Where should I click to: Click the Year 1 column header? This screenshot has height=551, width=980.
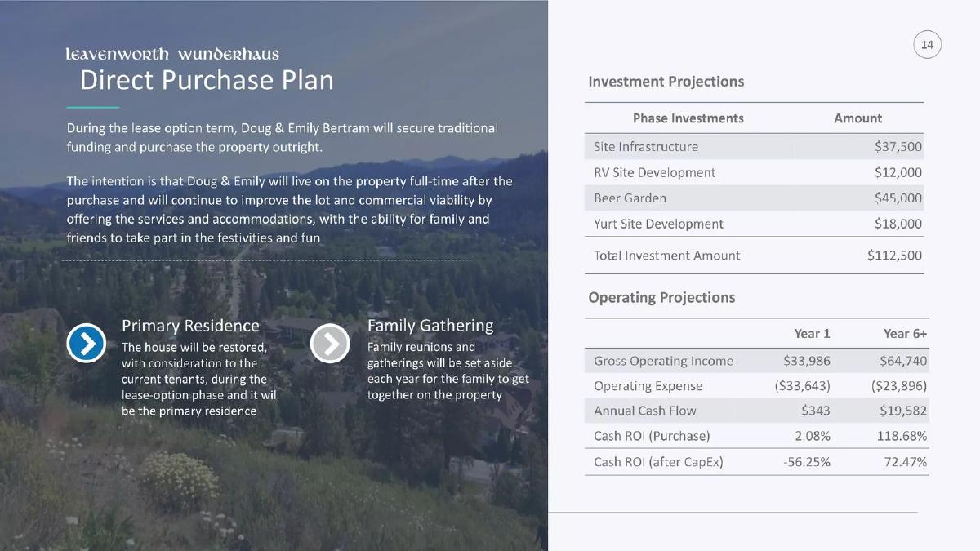[x=813, y=334]
